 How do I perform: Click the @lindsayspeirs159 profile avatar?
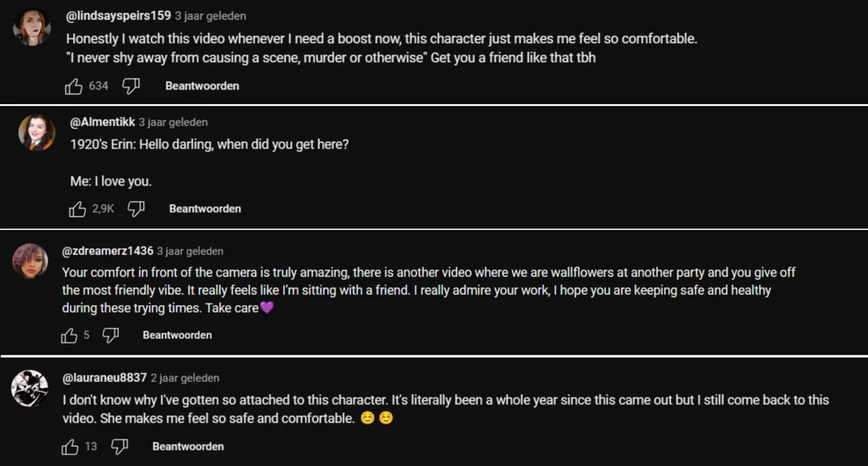(32, 27)
